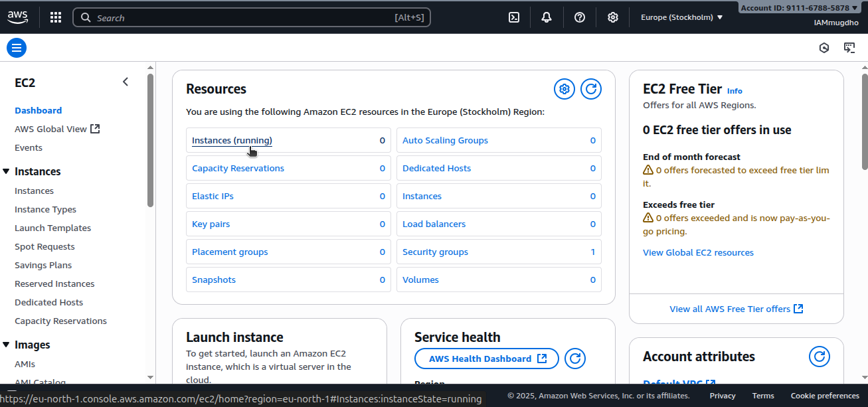Open the Resources preferences gear
Viewport: 868px width, 407px height.
pos(564,88)
